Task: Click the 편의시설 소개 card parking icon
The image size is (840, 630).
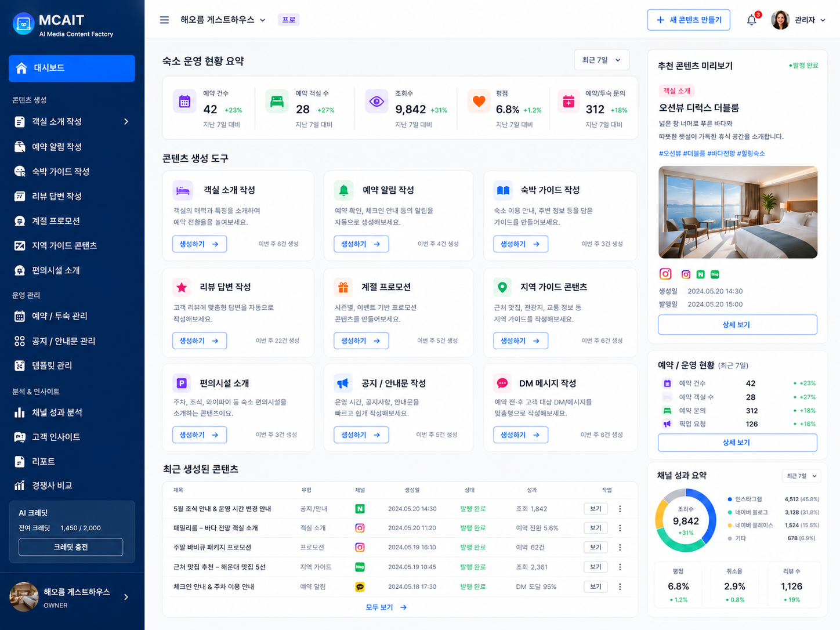Action: point(182,383)
